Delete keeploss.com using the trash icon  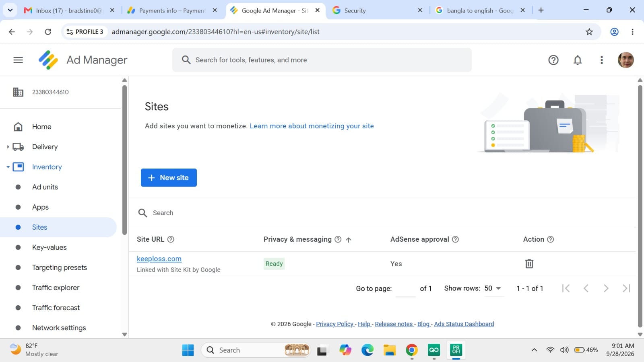click(x=529, y=263)
